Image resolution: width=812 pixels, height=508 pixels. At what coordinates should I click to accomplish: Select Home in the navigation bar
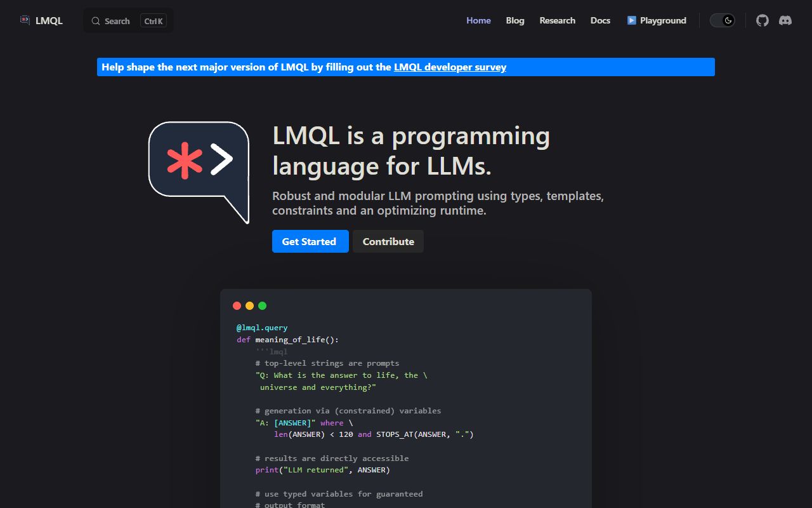pos(478,20)
